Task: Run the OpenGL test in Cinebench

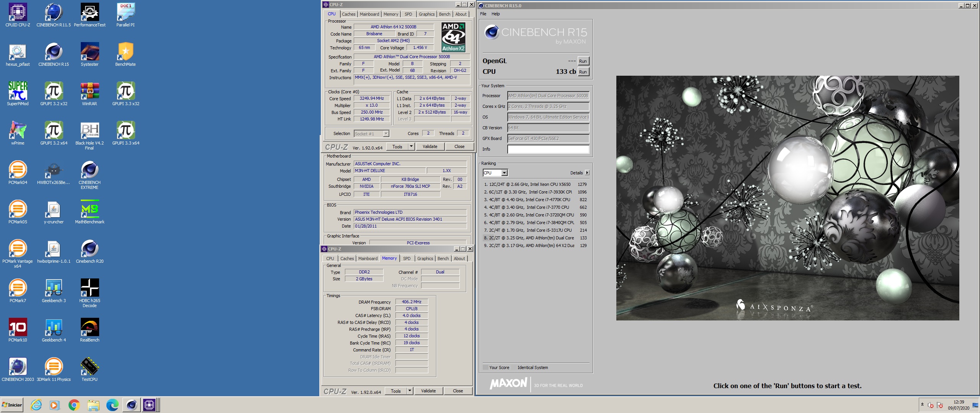Action: 583,61
